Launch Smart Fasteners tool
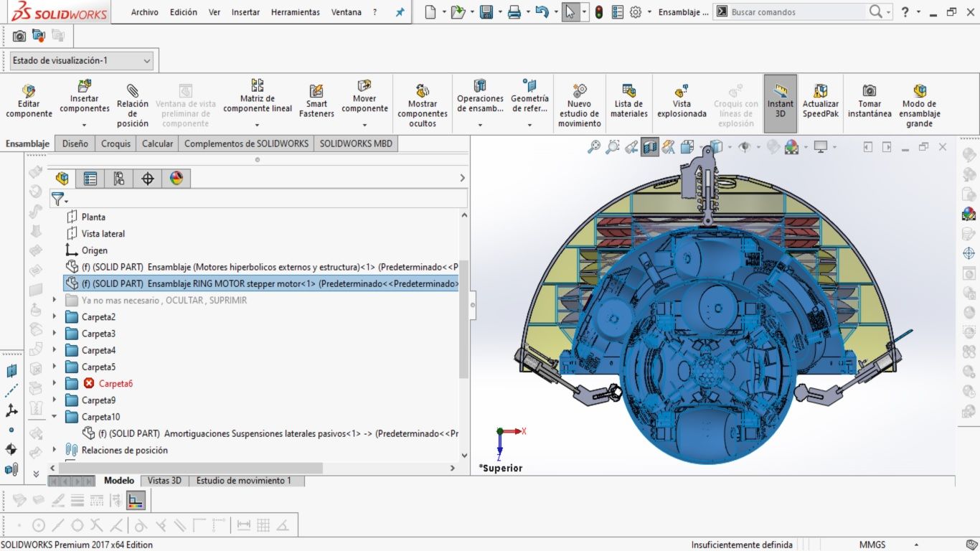 point(316,100)
